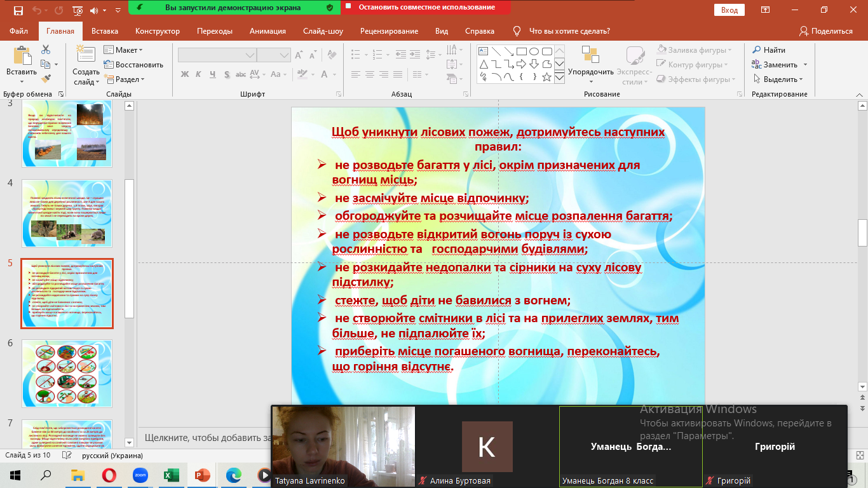Click Поделиться to share the presentation

coord(826,31)
